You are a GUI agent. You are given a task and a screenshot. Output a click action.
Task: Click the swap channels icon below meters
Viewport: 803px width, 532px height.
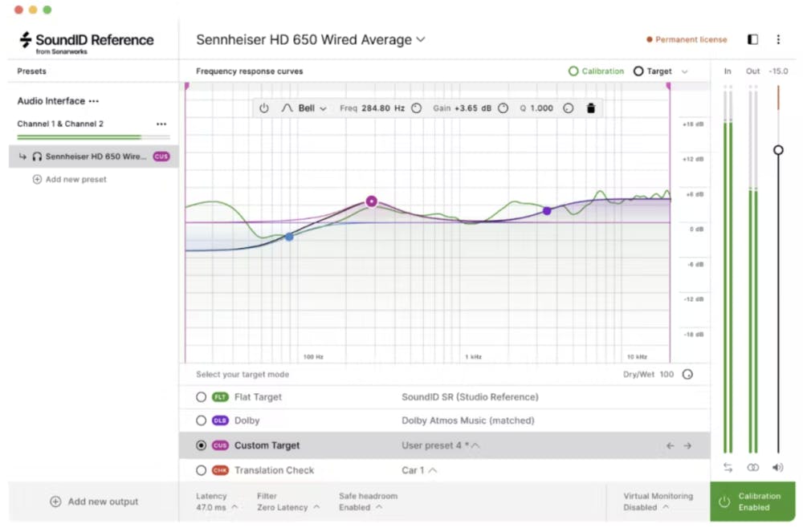[728, 468]
